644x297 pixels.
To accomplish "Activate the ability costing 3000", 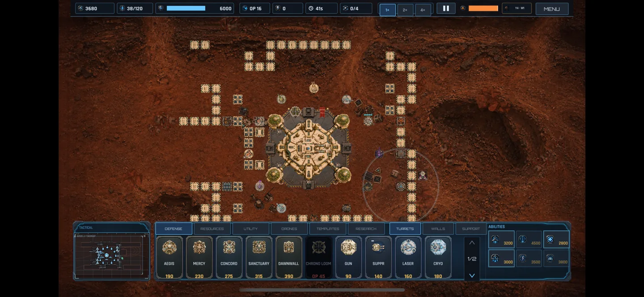I will coord(501,258).
